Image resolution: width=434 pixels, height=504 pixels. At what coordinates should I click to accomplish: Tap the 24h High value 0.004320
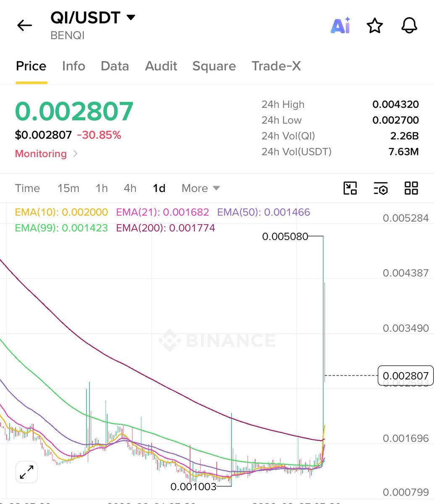pos(395,105)
